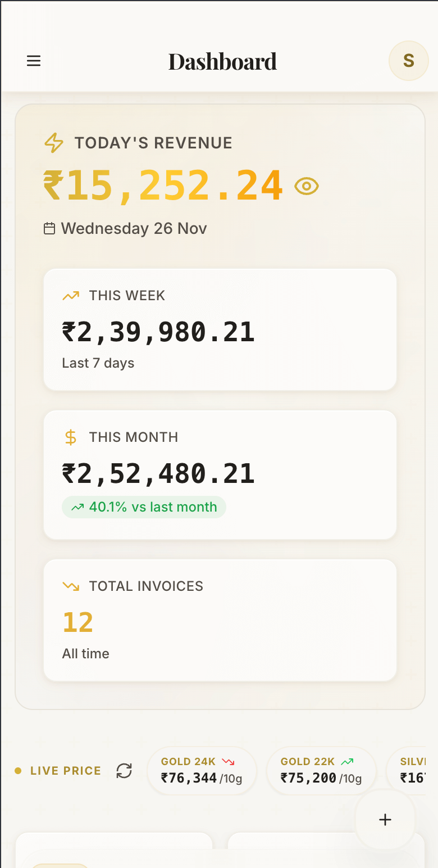
Task: Click the downward trend icon on Total Invoices card
Action: [71, 586]
